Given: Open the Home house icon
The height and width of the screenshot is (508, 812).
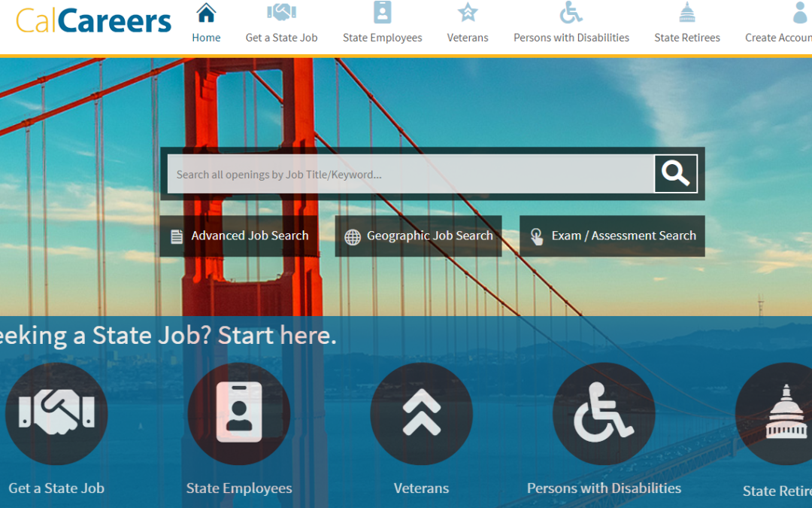Looking at the screenshot, I should click(x=205, y=13).
